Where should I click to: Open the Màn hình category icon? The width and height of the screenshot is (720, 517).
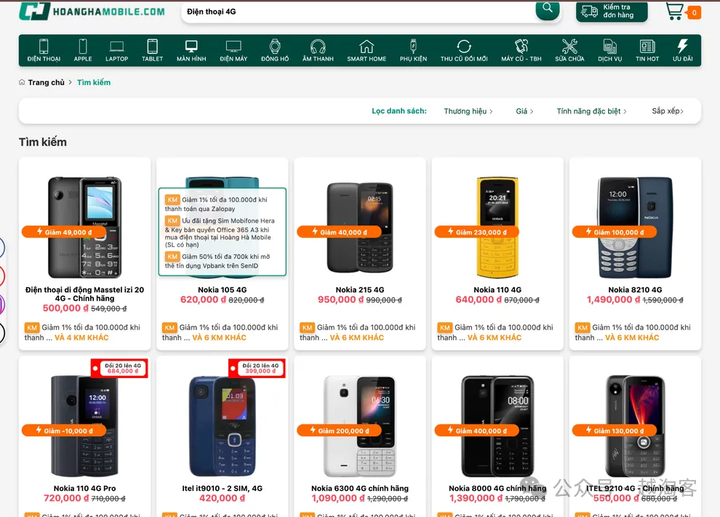tap(191, 50)
